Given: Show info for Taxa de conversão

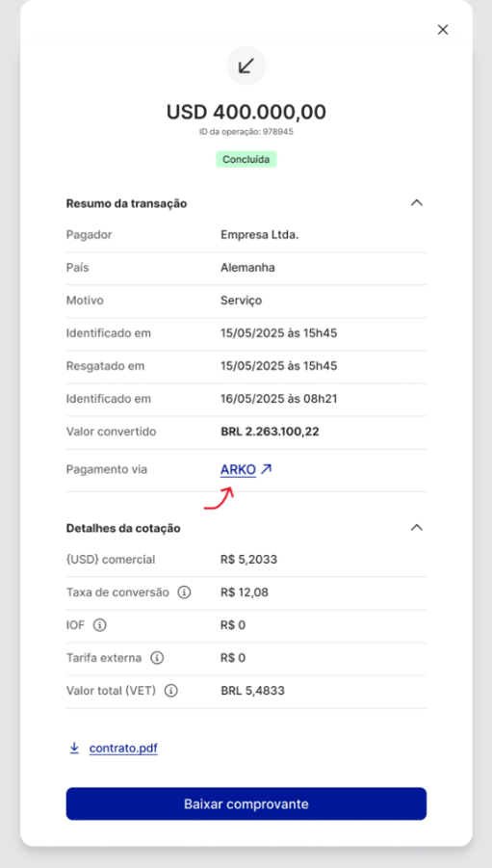Looking at the screenshot, I should click(x=184, y=592).
